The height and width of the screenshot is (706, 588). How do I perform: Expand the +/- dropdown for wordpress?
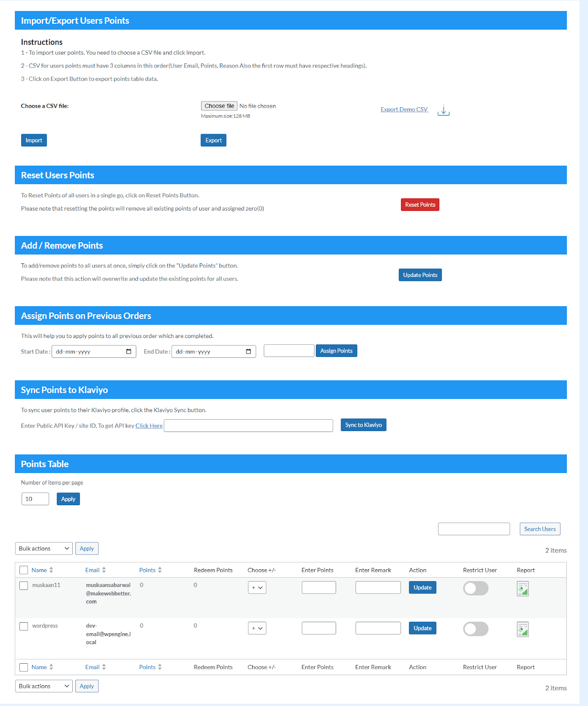tap(257, 628)
